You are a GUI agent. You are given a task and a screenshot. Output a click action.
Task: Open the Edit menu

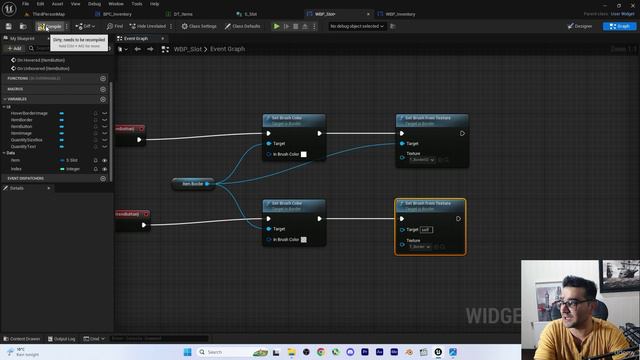tap(40, 4)
